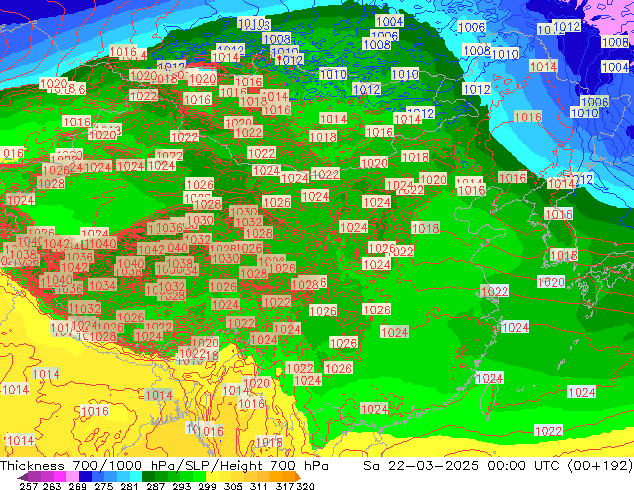Click legend value 287

155,486
